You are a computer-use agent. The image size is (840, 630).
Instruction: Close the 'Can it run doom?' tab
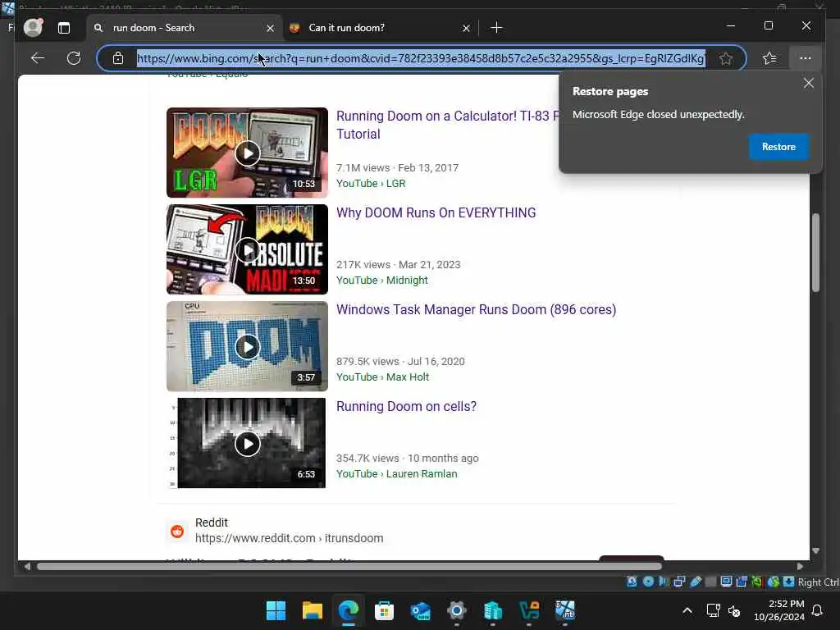(x=467, y=28)
